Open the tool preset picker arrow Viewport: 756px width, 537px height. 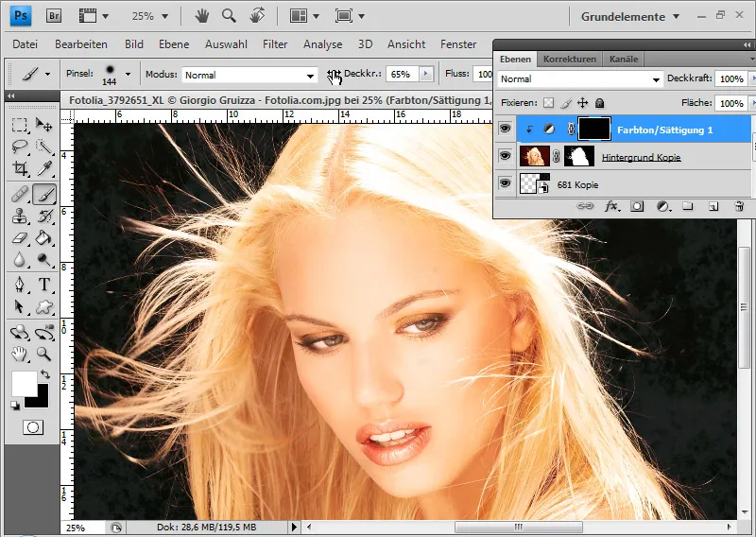(x=47, y=75)
